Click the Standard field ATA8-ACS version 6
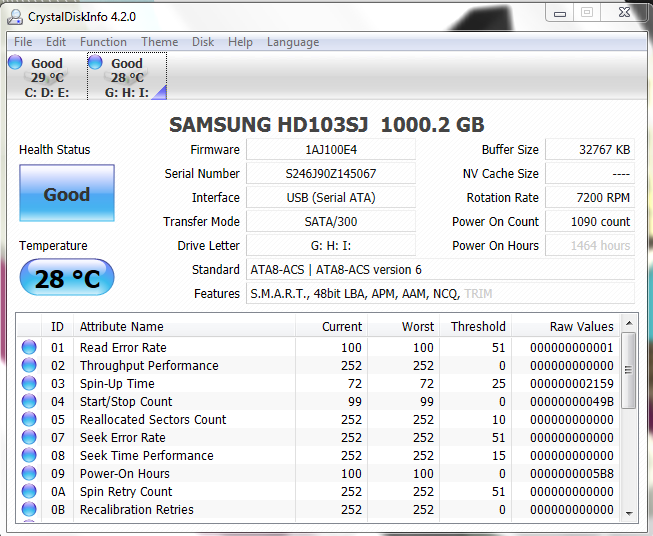Screen dimensions: 653x536 441,269
